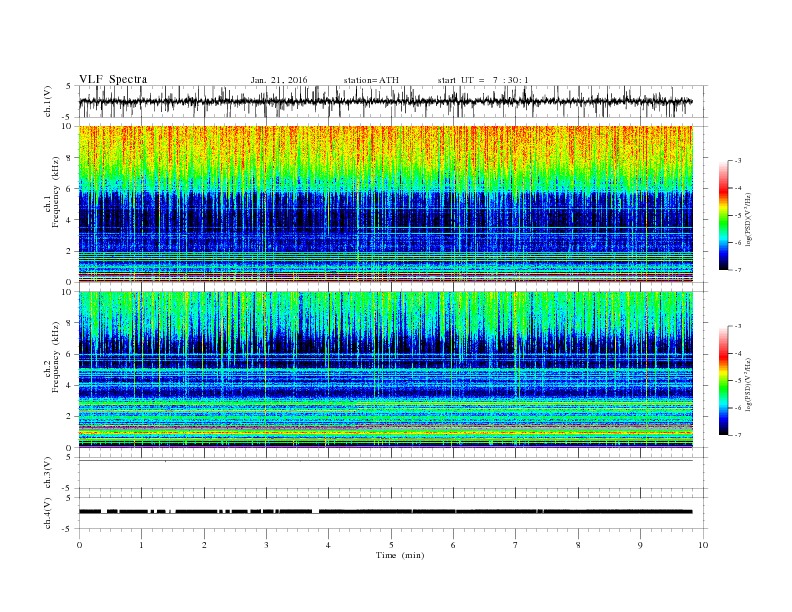
Task: Click the "8" kHz tick on ch.2 spectrogram
Action: click(x=69, y=323)
